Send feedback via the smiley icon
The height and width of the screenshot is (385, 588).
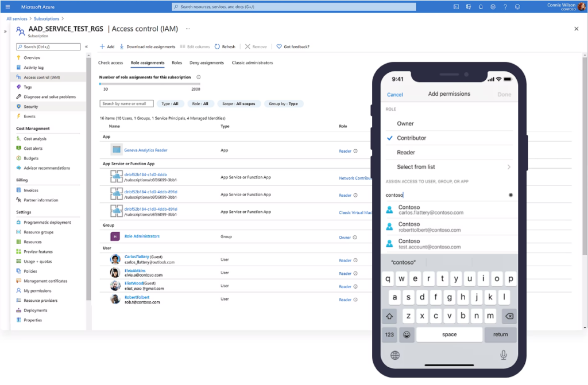(x=517, y=6)
